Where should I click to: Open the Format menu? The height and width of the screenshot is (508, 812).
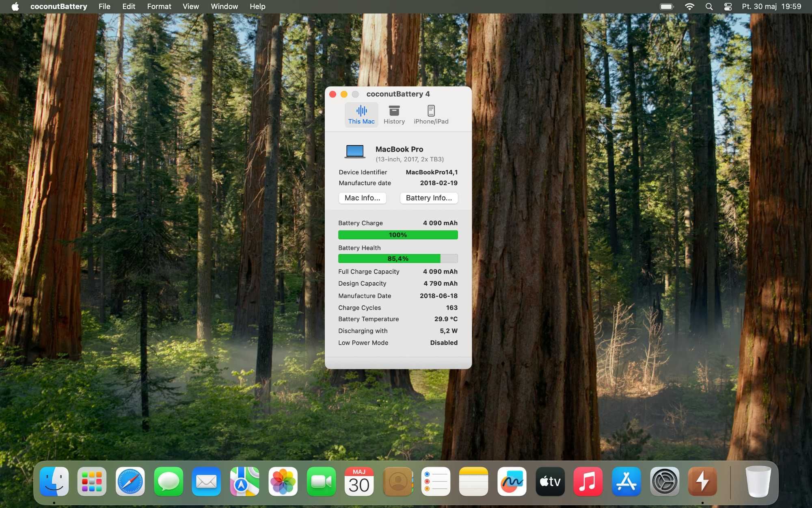click(x=159, y=7)
